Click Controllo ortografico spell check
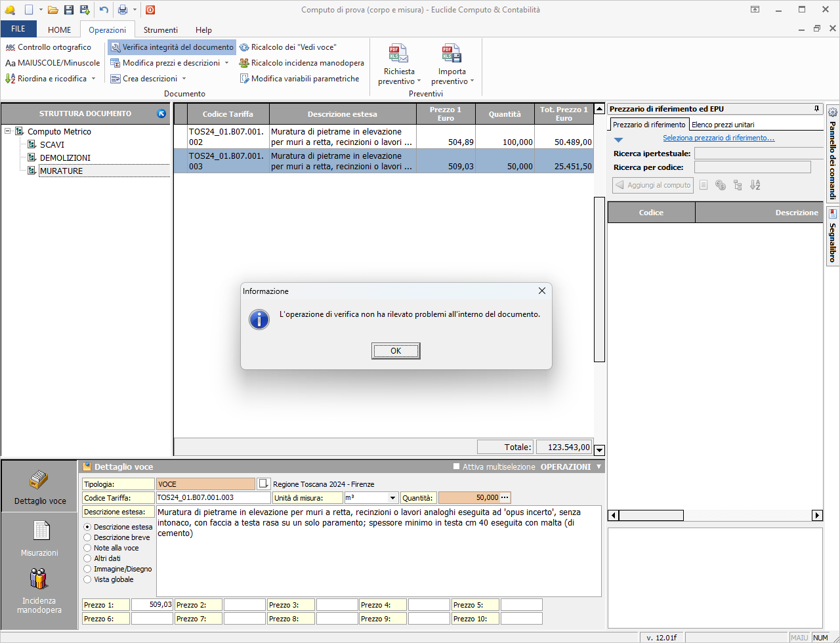Viewport: 840px width, 643px height. pos(49,47)
